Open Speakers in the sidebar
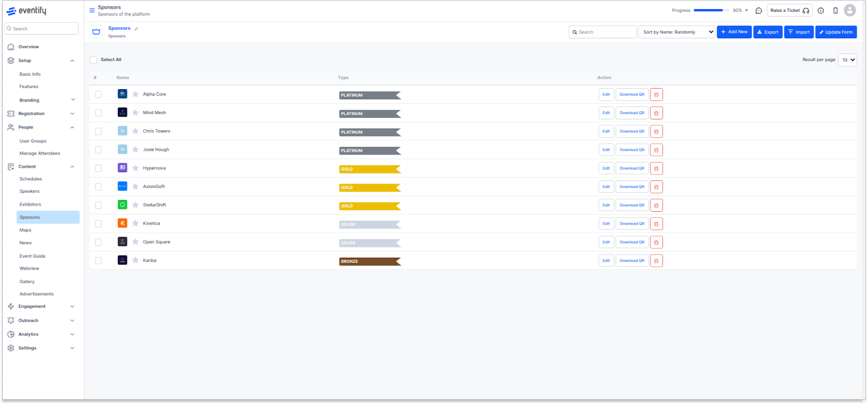Viewport: 868px width, 404px height. click(30, 191)
